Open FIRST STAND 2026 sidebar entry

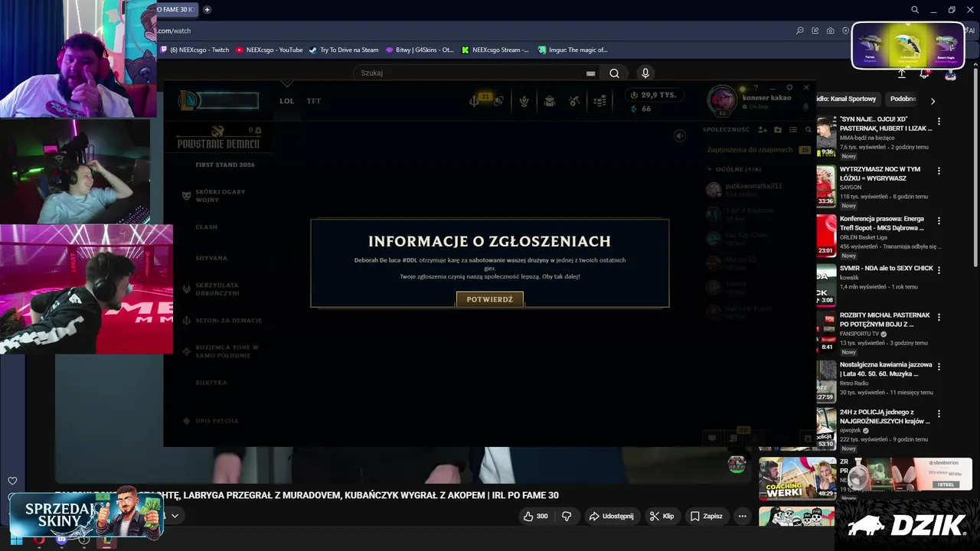[225, 165]
